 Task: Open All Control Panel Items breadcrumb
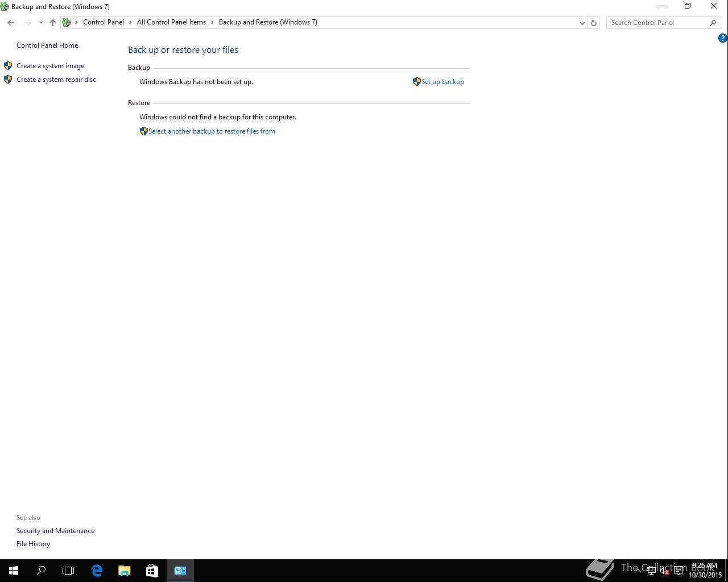pos(171,22)
